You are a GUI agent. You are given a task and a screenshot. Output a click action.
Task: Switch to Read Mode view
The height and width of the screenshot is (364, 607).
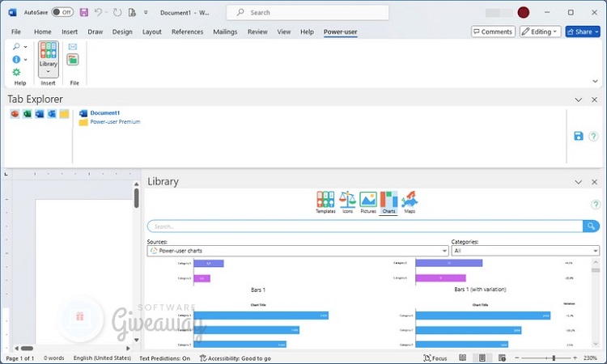(x=462, y=358)
